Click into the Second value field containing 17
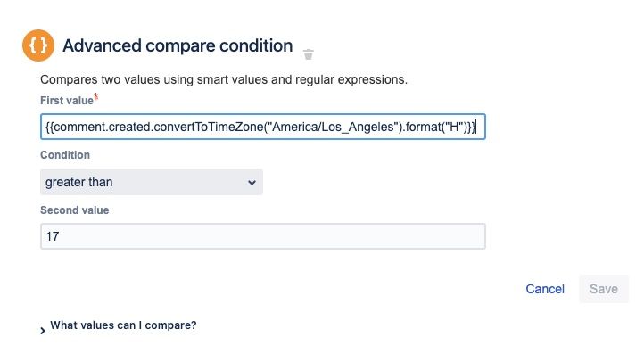The height and width of the screenshot is (362, 644). click(x=262, y=236)
